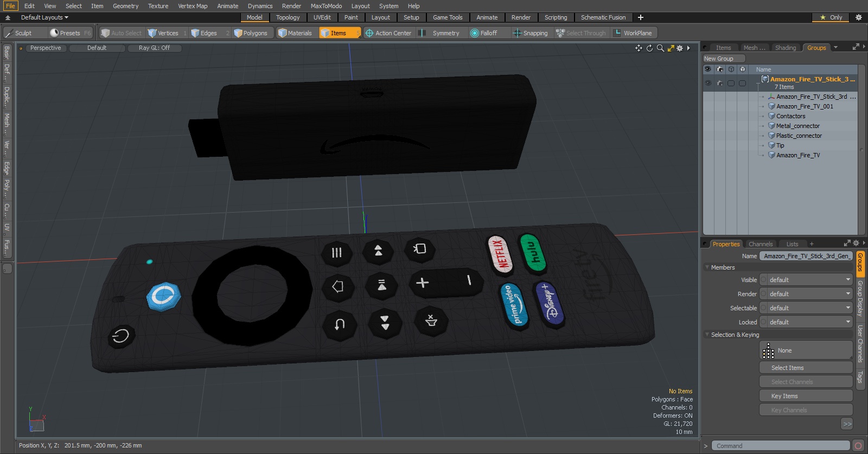Switch to Vertices selection mode
This screenshot has width=868, height=454.
(167, 33)
